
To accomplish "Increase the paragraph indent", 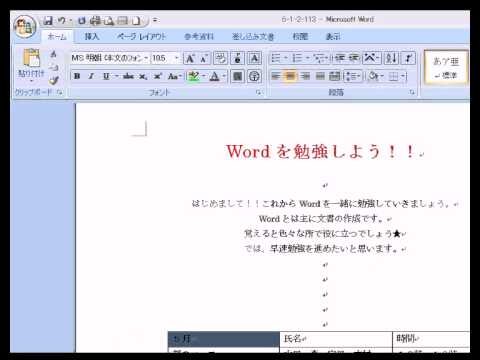I will [x=354, y=58].
